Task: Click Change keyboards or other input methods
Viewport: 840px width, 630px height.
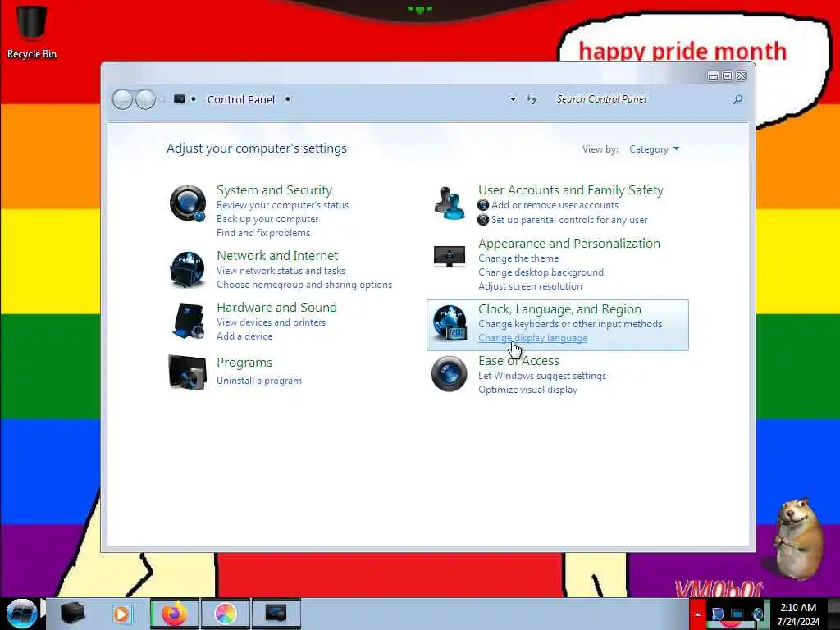Action: point(570,324)
